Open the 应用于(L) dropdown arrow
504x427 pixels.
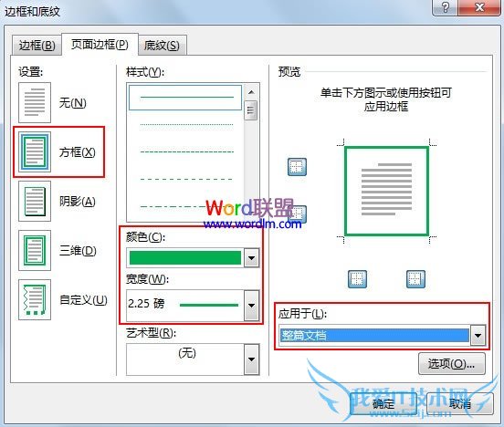point(478,336)
